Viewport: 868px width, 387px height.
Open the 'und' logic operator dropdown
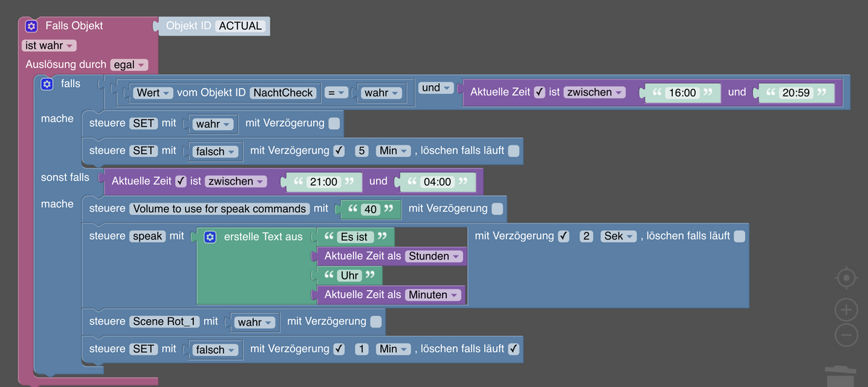pos(436,88)
